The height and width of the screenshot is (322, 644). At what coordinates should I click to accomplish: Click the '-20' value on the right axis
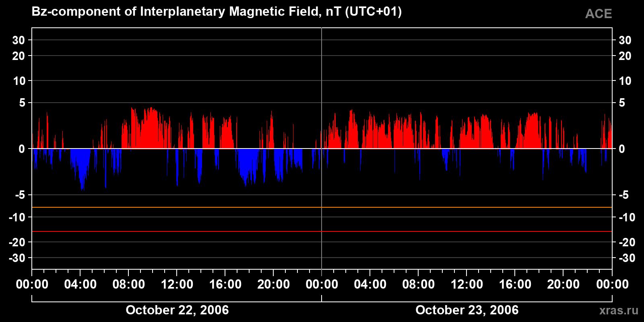(627, 242)
